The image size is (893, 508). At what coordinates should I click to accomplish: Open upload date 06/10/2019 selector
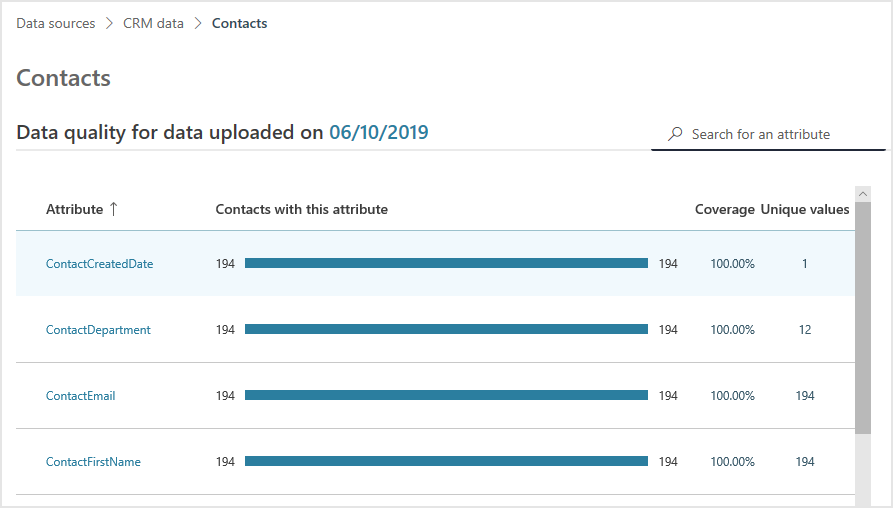click(379, 132)
